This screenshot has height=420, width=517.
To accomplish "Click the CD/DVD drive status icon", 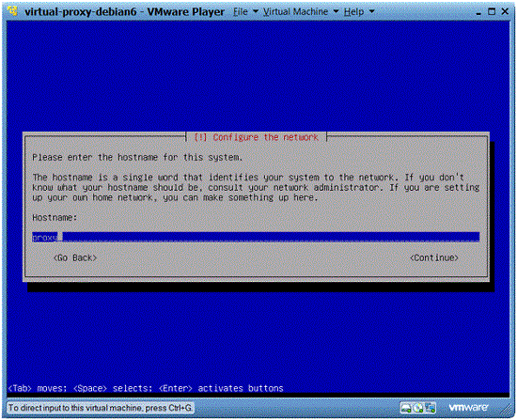I will click(x=418, y=408).
